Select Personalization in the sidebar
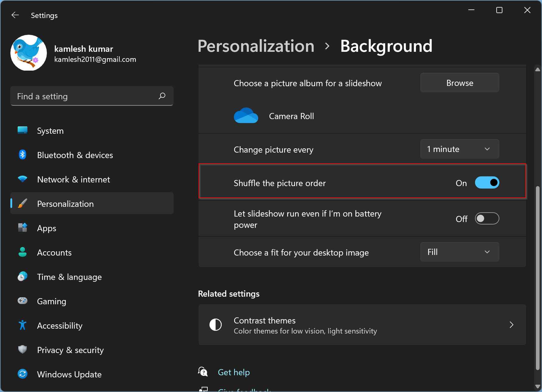The height and width of the screenshot is (392, 542). [x=92, y=203]
